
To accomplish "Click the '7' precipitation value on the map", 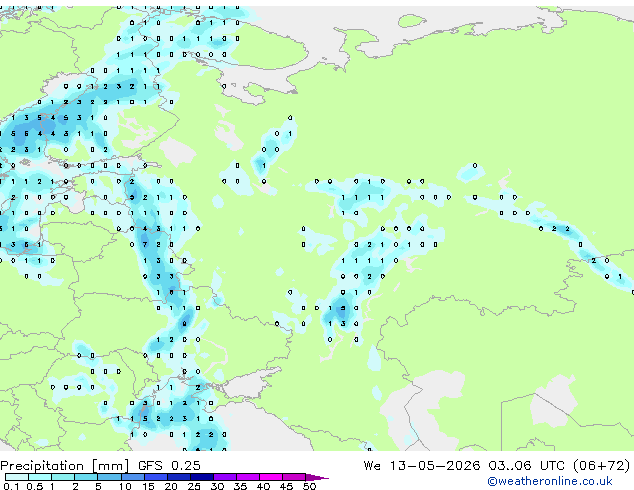I will tap(145, 245).
